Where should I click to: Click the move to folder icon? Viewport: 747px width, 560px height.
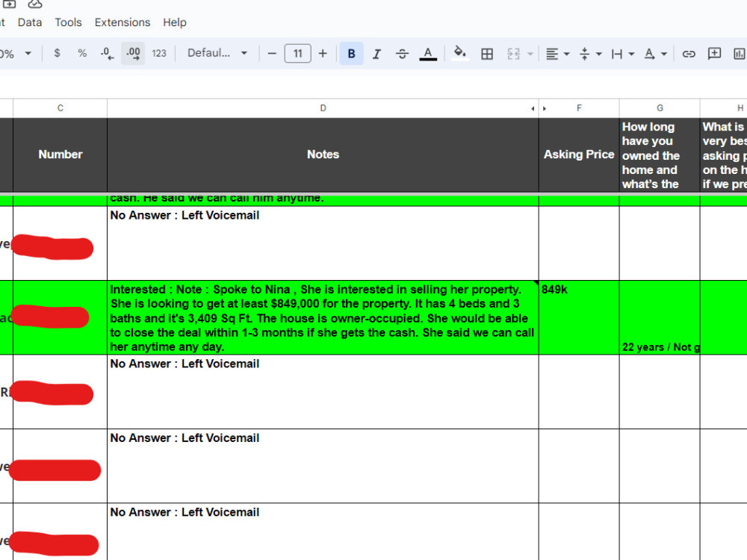point(9,4)
